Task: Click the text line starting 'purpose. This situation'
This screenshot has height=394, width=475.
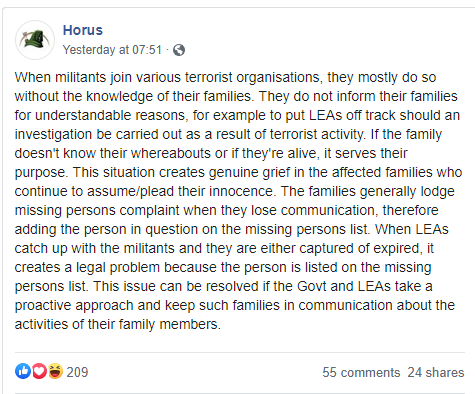Action: 238,172
